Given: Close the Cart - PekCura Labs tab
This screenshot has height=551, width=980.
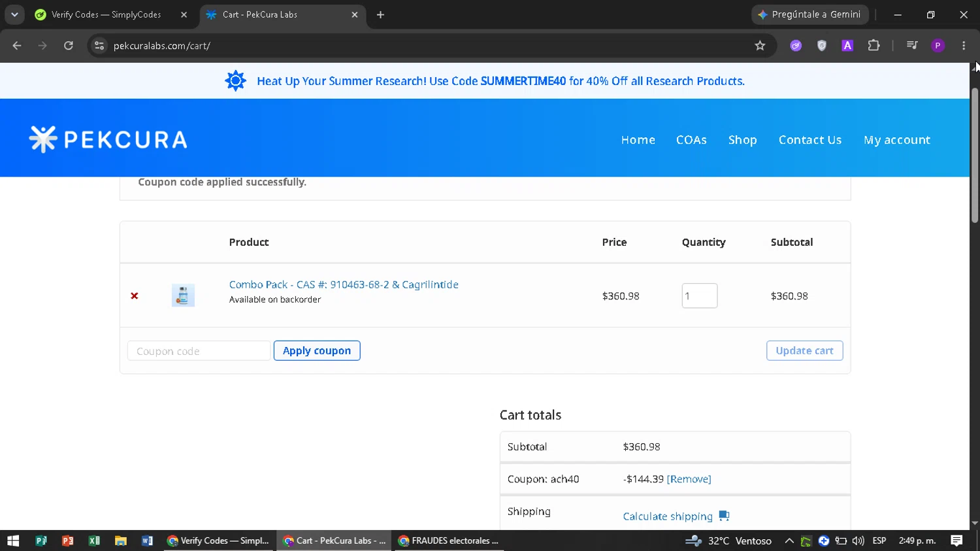Looking at the screenshot, I should 355,14.
